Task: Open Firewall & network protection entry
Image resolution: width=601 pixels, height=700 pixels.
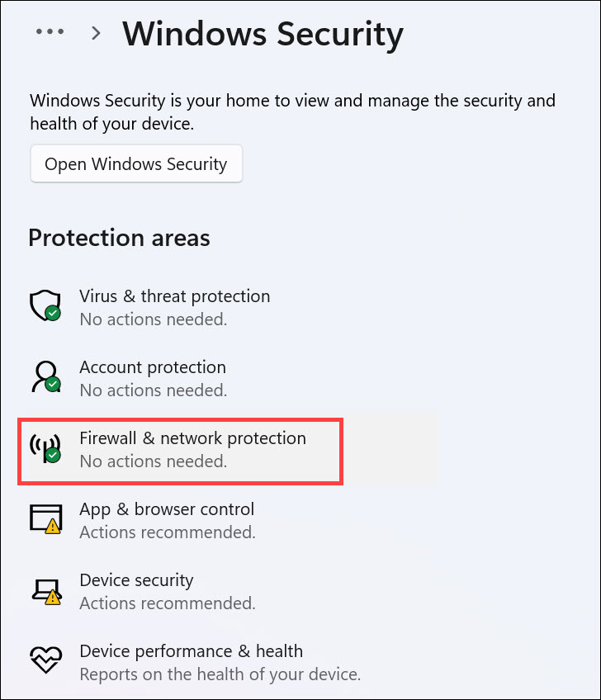Action: 192,438
